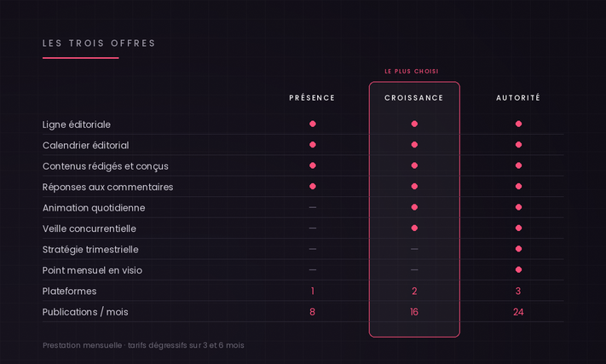Click the Présence dot for Réponses aux commentaires
This screenshot has width=606, height=364.
point(313,186)
